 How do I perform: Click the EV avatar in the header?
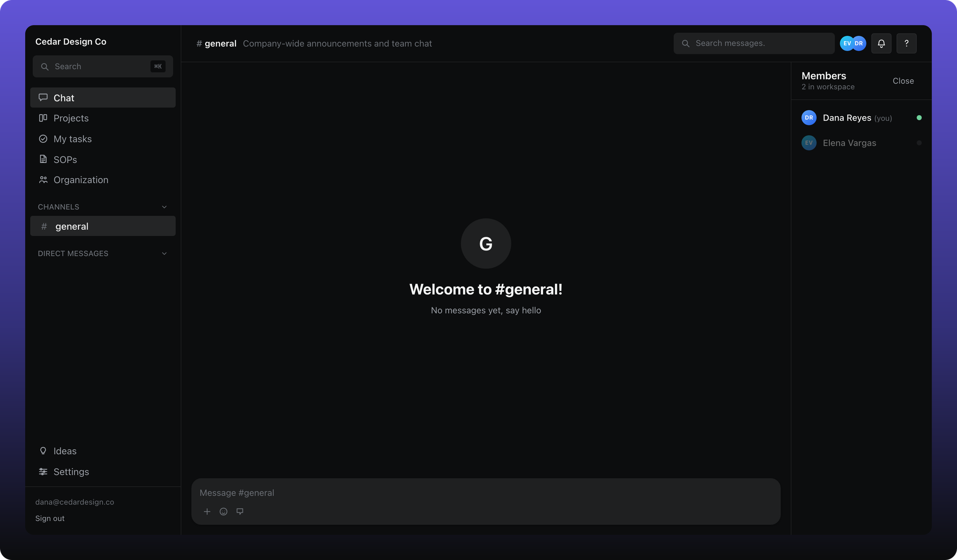click(x=846, y=44)
